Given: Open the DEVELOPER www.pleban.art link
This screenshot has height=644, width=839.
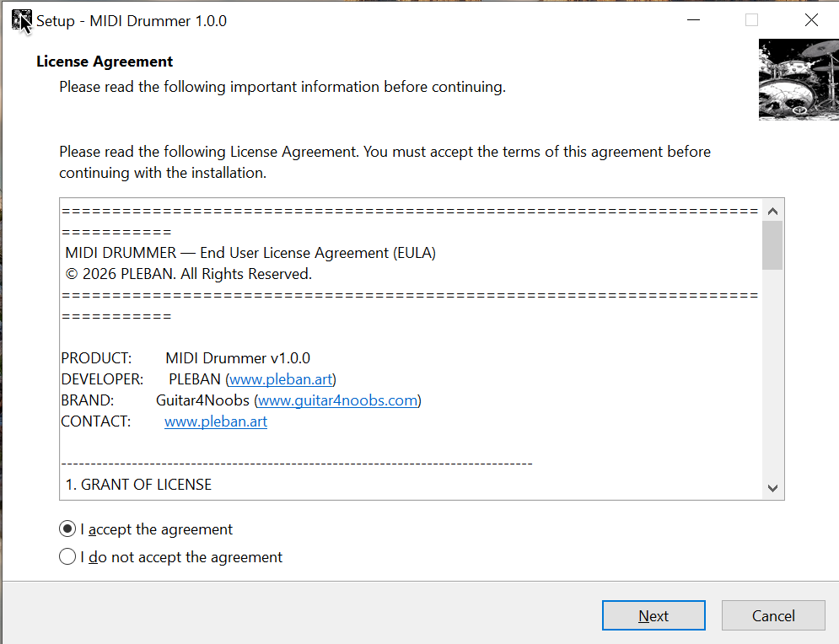Looking at the screenshot, I should [x=281, y=379].
